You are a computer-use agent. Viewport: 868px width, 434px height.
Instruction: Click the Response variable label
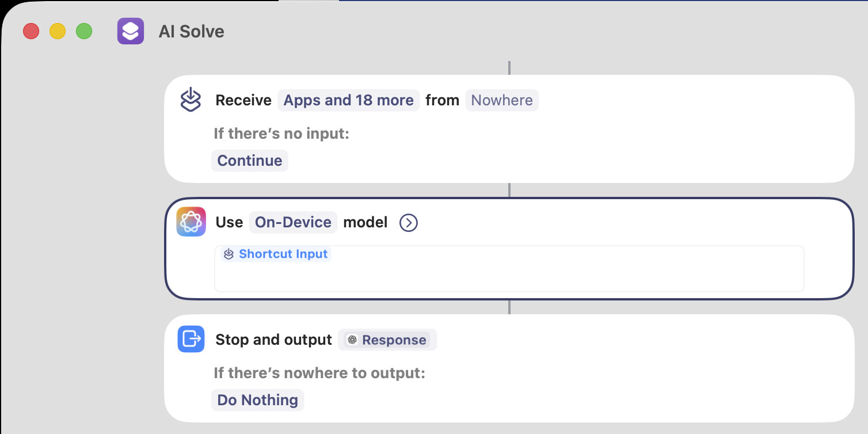click(394, 340)
